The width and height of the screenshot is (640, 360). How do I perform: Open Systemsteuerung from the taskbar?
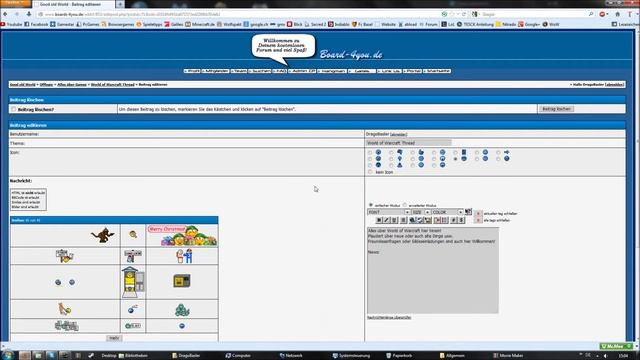point(351,356)
